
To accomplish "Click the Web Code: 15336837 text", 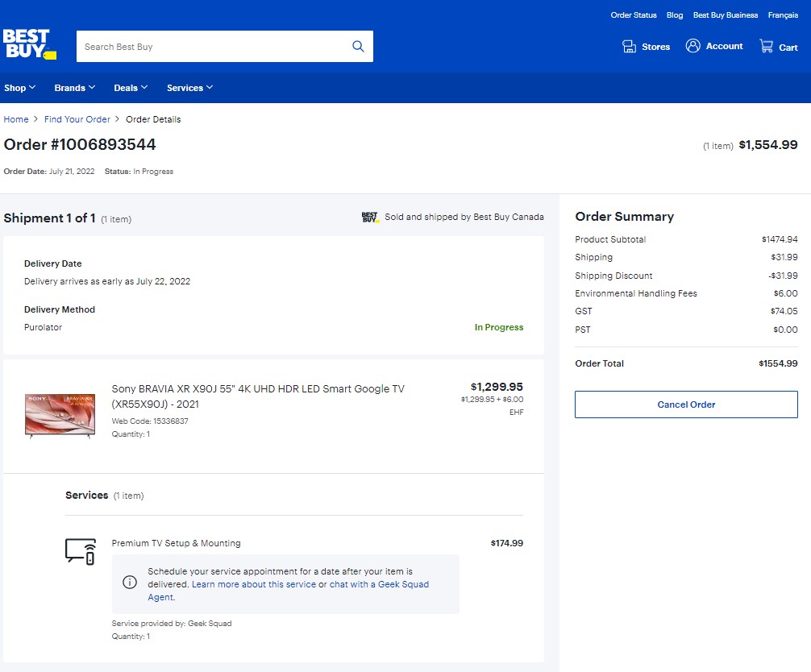I will (x=150, y=421).
